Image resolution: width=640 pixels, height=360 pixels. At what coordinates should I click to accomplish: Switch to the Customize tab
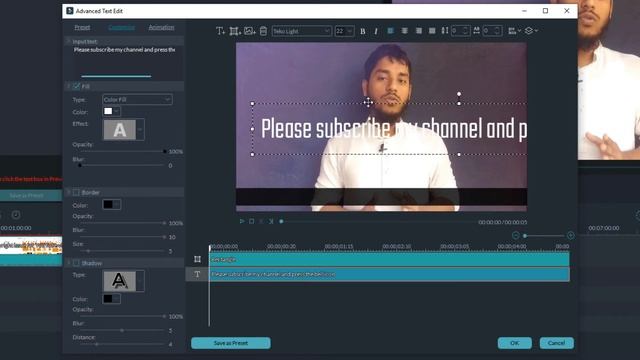click(121, 27)
